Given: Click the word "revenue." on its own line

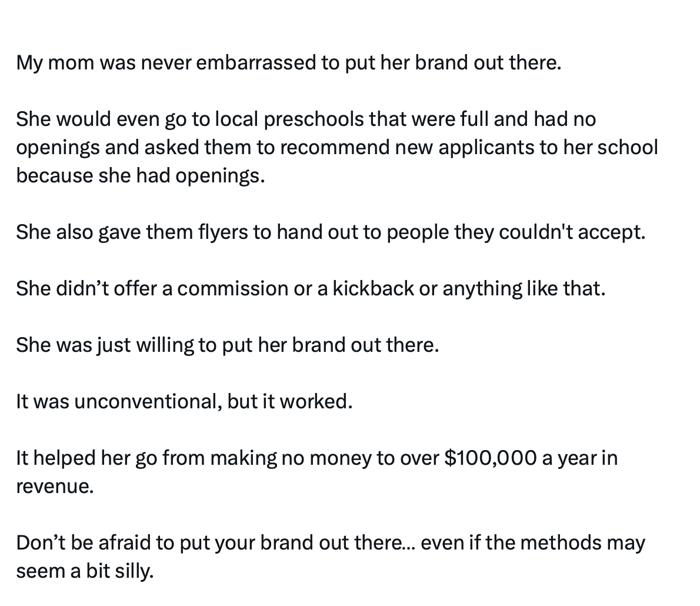Looking at the screenshot, I should [55, 487].
